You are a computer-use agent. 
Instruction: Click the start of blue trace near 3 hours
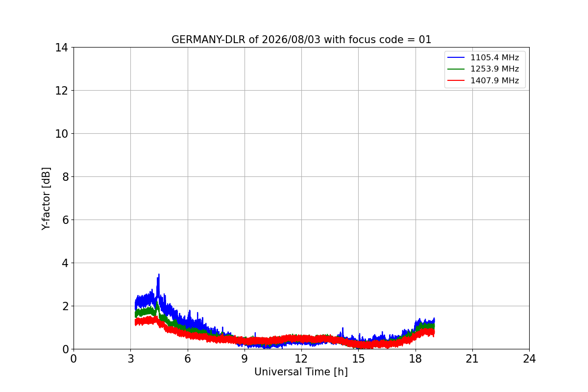[136, 304]
